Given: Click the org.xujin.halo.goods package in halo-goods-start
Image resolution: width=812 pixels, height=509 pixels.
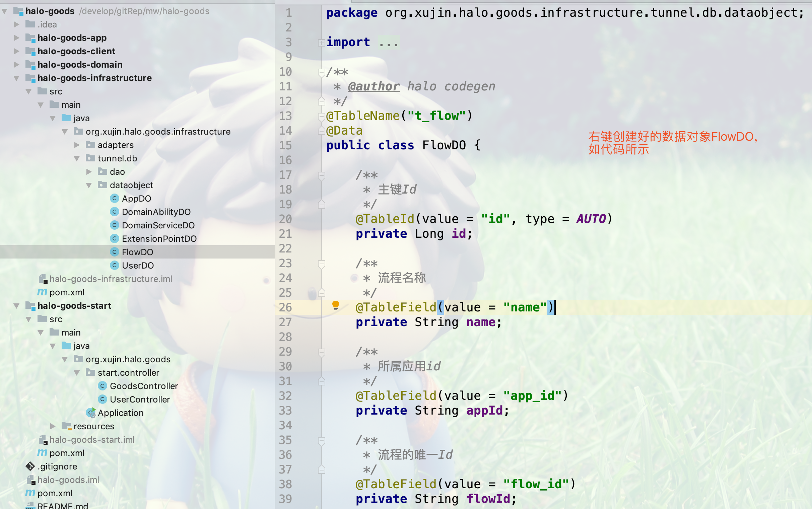Looking at the screenshot, I should click(x=128, y=359).
